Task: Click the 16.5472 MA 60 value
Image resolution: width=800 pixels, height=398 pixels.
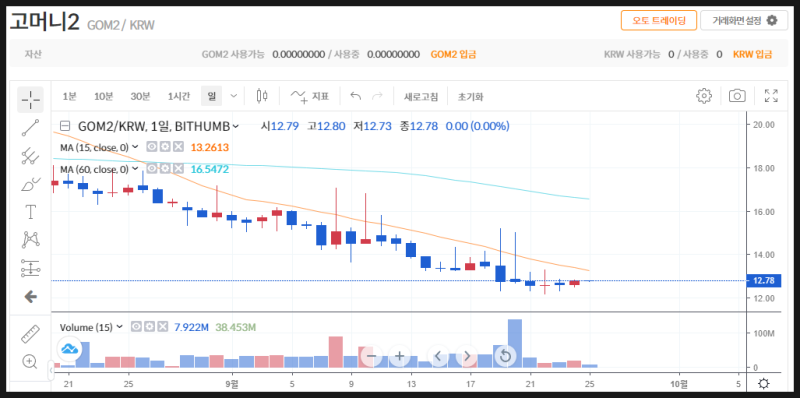Action: coord(210,169)
